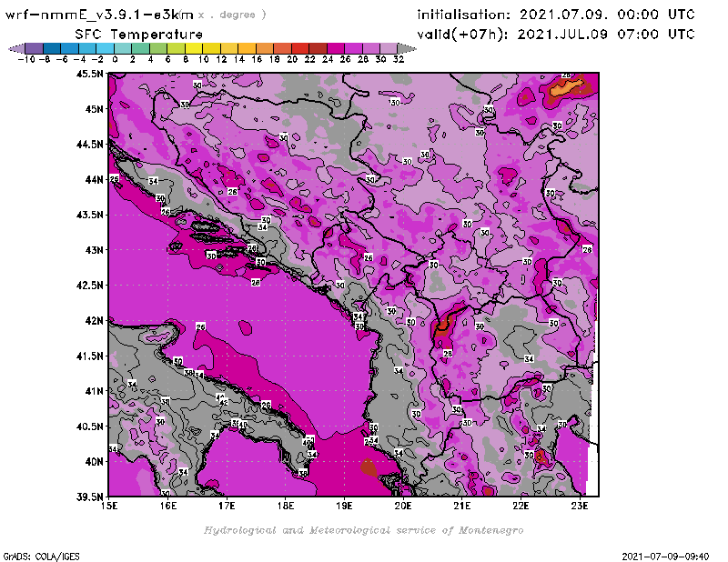
Task: Click the '44N' latitude label
Action: 94,179
